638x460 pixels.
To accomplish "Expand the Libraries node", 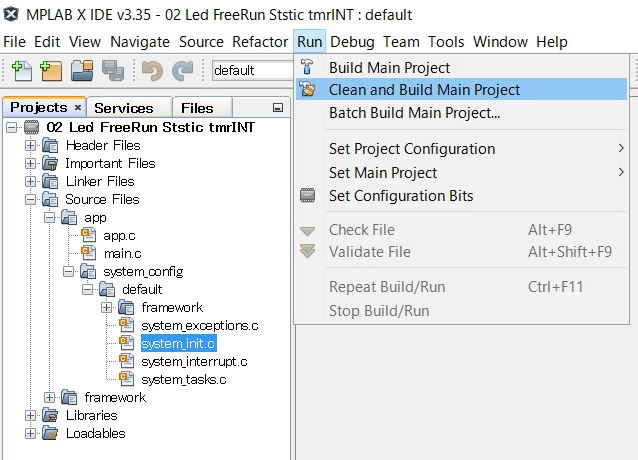I will click(31, 415).
